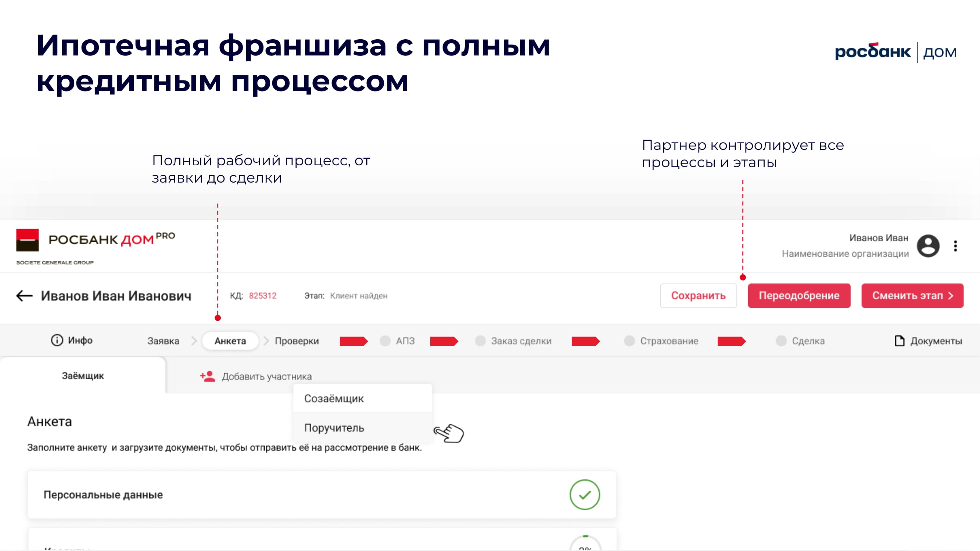980x551 pixels.
Task: Click the Сделка stage circle indicator
Action: tap(781, 341)
